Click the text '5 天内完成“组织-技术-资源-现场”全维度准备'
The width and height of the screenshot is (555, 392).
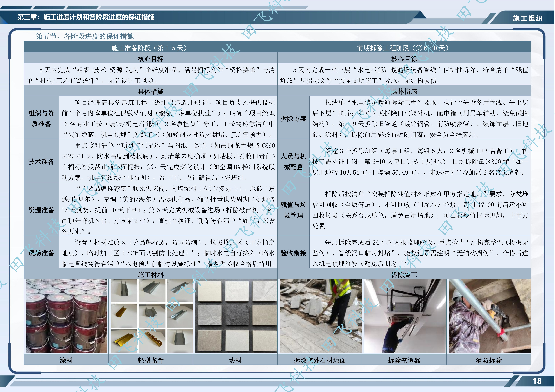point(110,70)
